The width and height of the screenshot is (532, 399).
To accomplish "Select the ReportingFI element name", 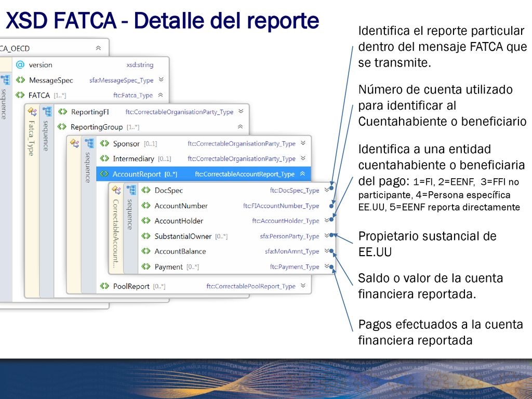I will pyautogui.click(x=90, y=112).
